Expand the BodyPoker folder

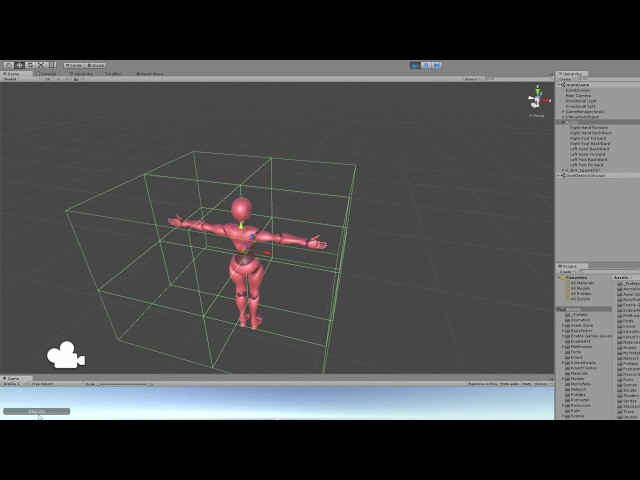563,331
